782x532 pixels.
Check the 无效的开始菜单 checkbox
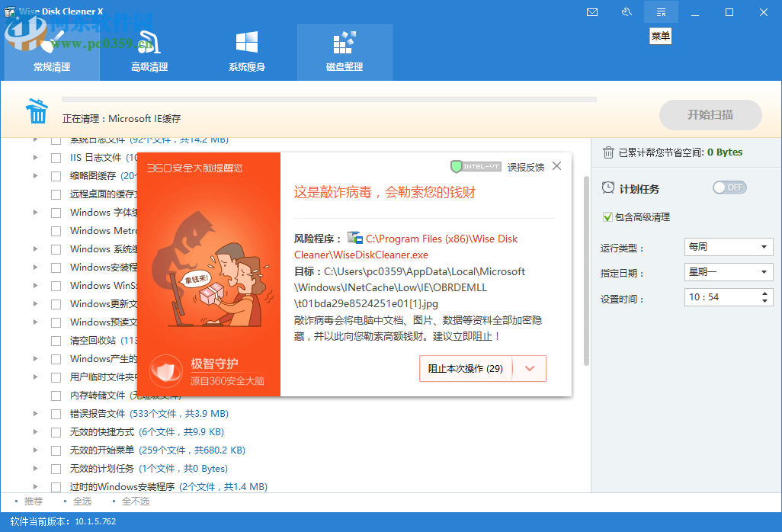pos(56,450)
